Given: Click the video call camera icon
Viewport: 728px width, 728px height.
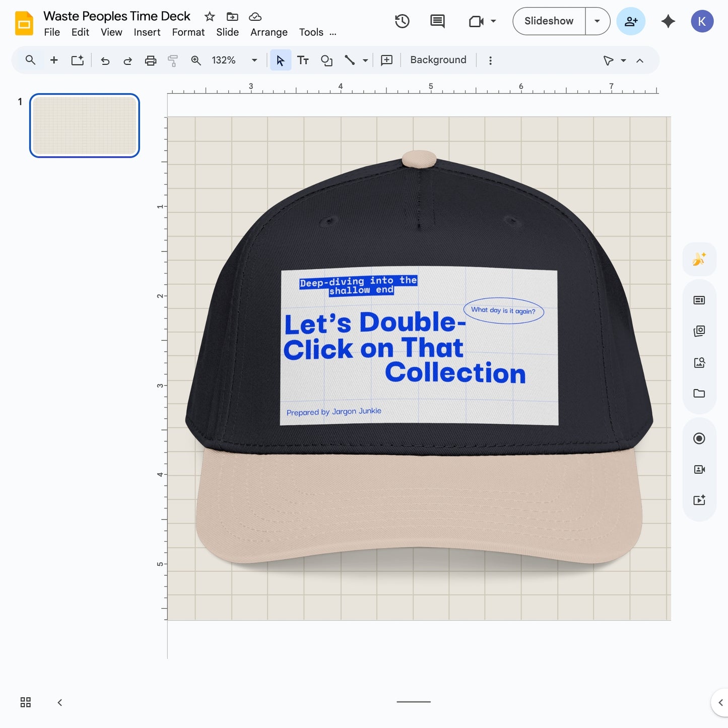Looking at the screenshot, I should click(x=476, y=21).
